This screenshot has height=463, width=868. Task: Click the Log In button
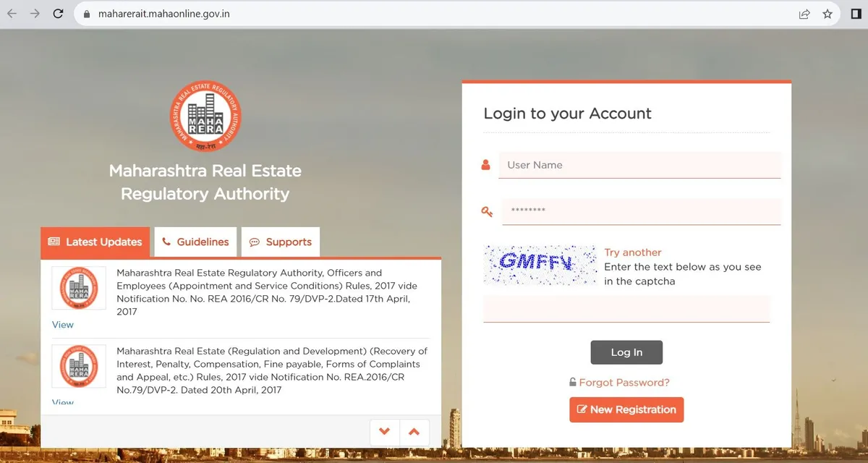click(626, 352)
